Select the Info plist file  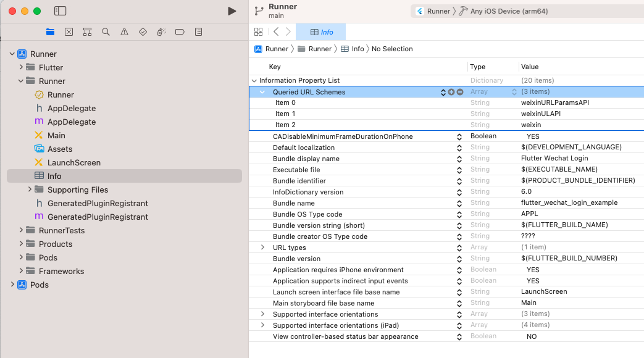[125, 176]
